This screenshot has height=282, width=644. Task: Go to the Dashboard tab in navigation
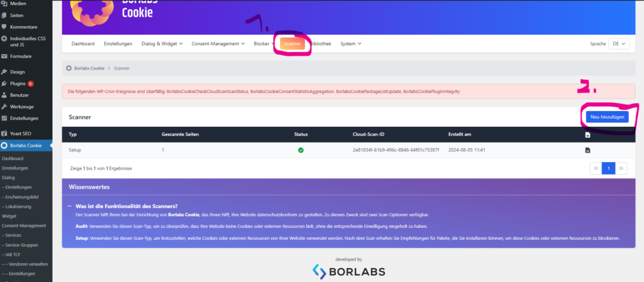[83, 44]
